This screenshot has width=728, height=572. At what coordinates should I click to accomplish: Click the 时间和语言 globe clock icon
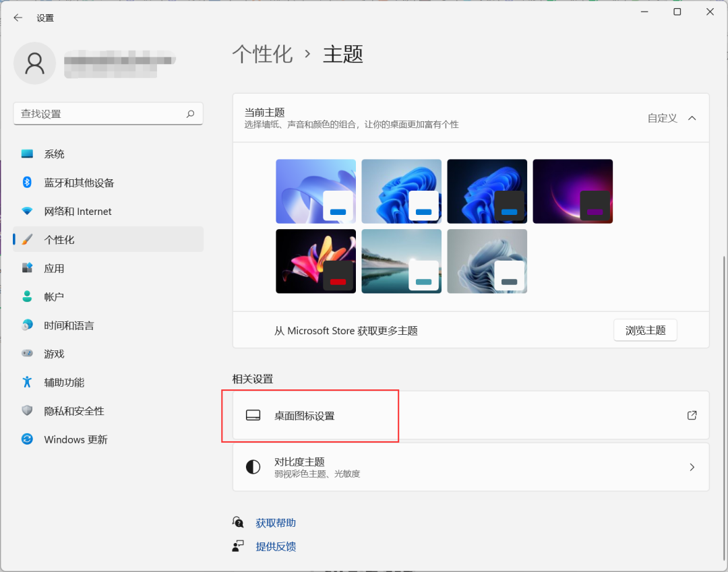point(28,325)
